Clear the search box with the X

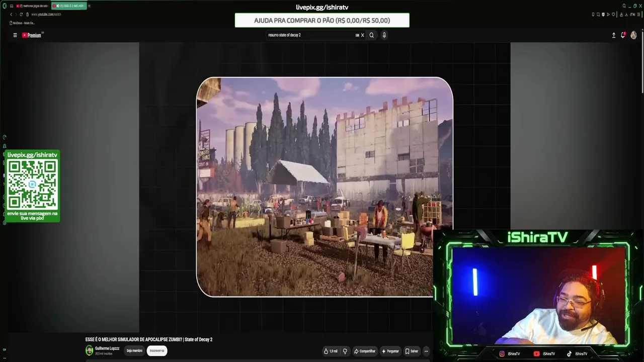pyautogui.click(x=362, y=35)
